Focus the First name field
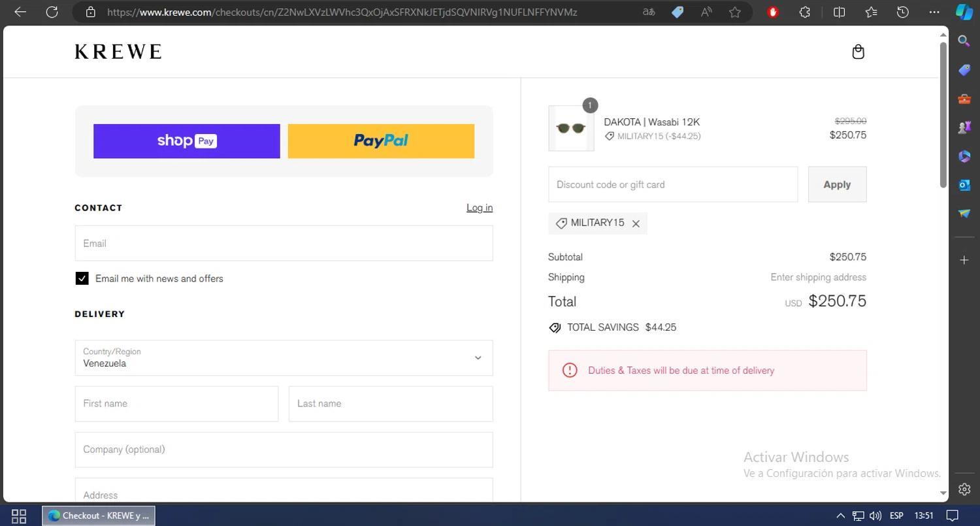This screenshot has height=526, width=980. (x=176, y=404)
